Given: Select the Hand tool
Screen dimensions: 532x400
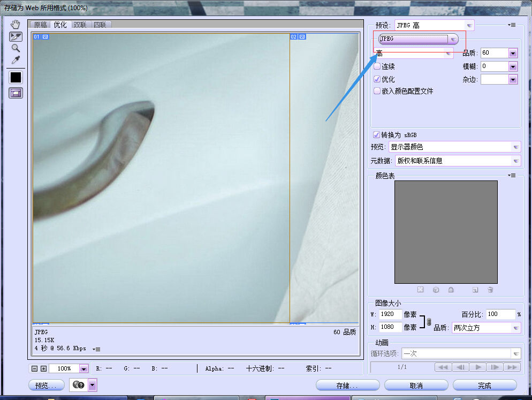Looking at the screenshot, I should pyautogui.click(x=16, y=24).
